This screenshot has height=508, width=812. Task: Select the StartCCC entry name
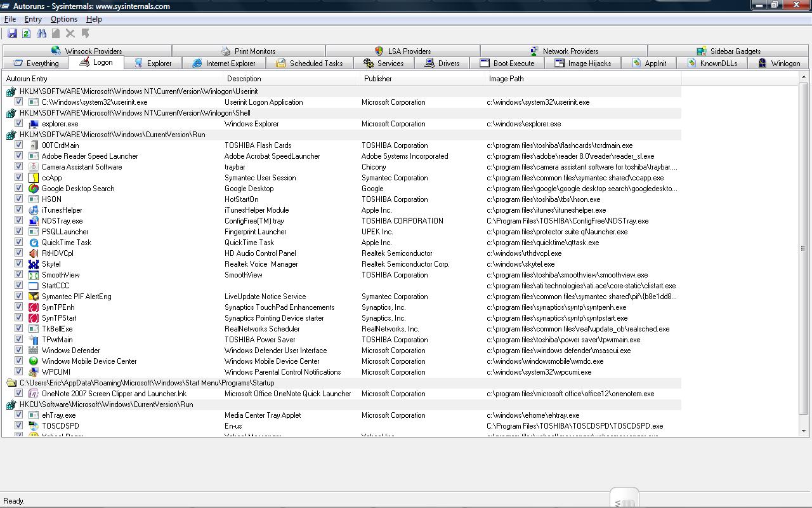56,286
